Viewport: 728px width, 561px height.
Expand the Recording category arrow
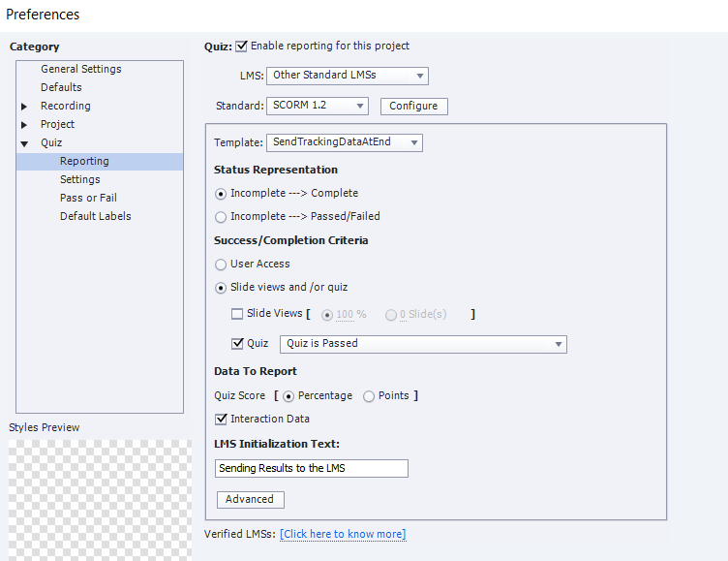24,107
